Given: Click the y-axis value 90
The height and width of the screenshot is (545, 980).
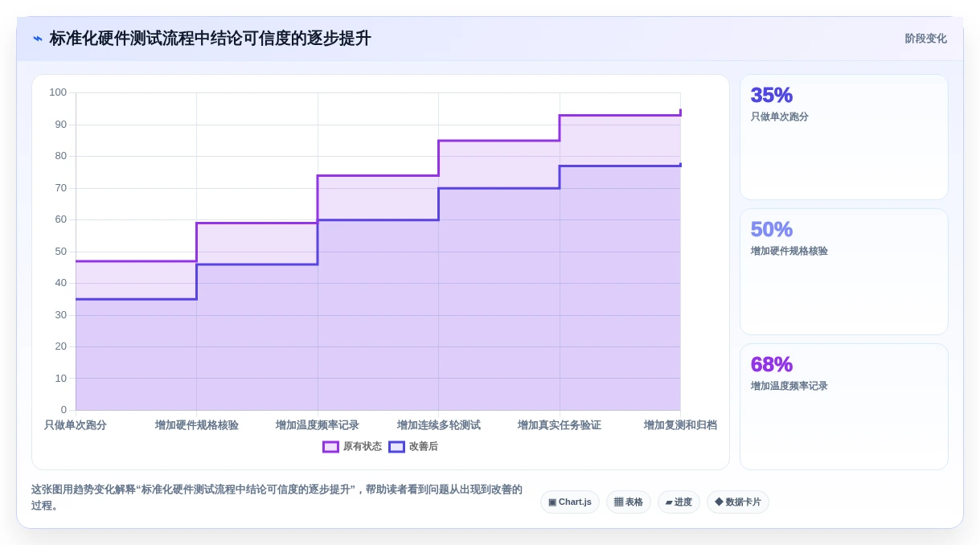Looking at the screenshot, I should pos(61,125).
